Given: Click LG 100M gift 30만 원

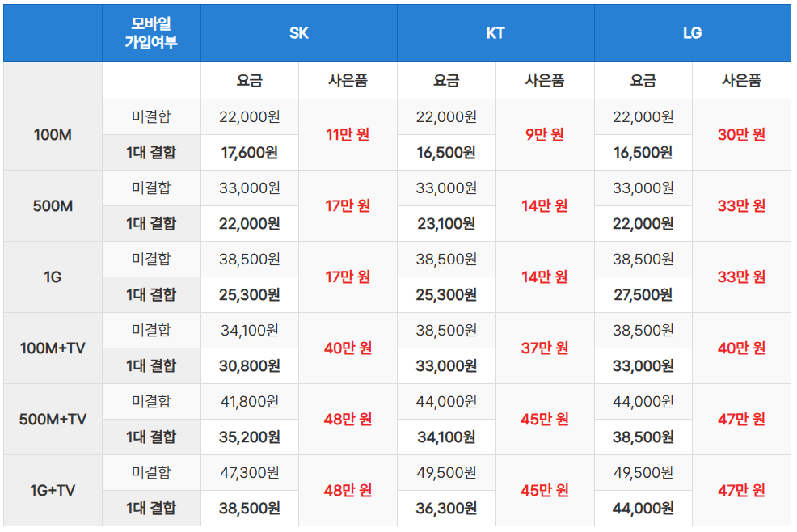Looking at the screenshot, I should (741, 135).
